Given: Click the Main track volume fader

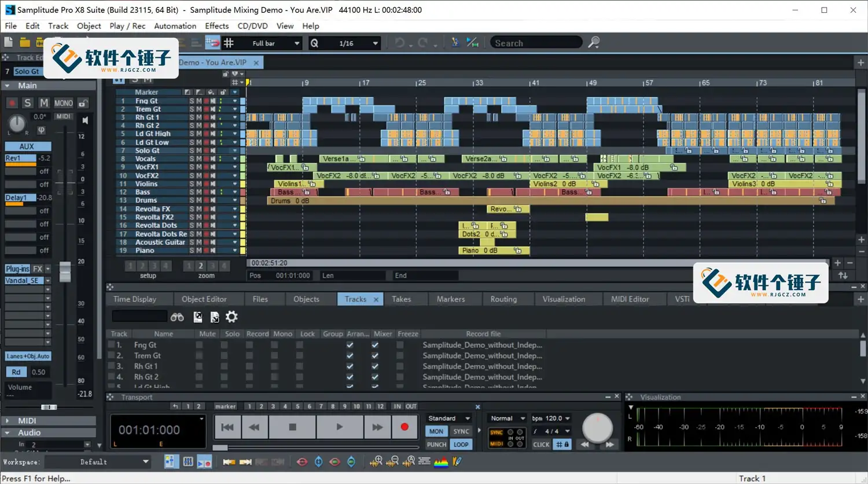Looking at the screenshot, I should [x=65, y=272].
